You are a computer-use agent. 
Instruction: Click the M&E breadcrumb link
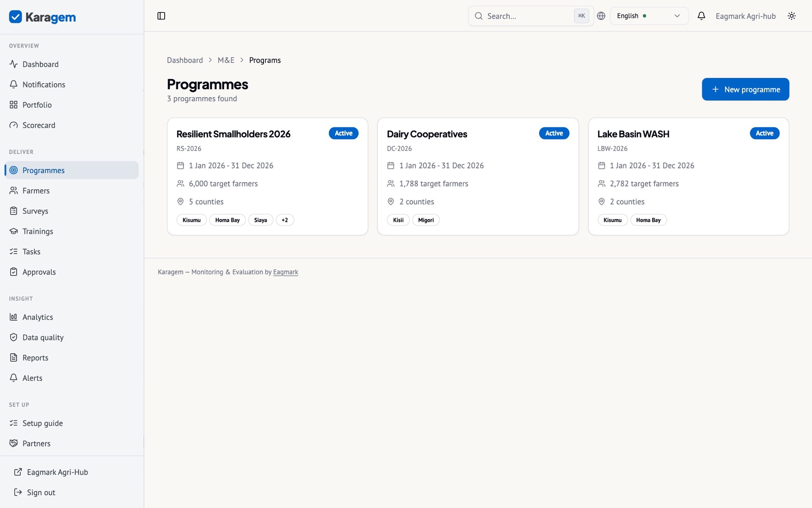pos(226,60)
